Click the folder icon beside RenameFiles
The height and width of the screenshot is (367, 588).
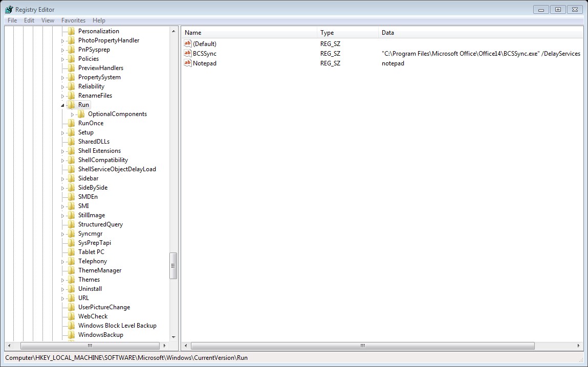71,96
